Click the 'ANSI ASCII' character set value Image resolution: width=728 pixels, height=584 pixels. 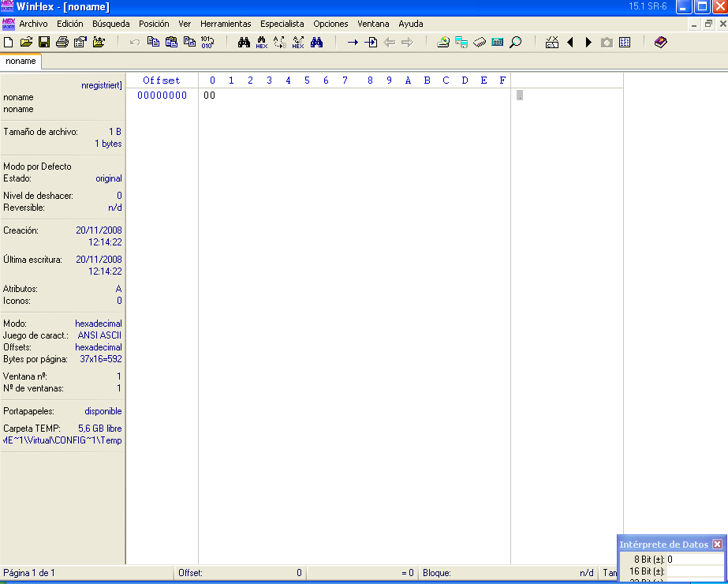pos(99,335)
